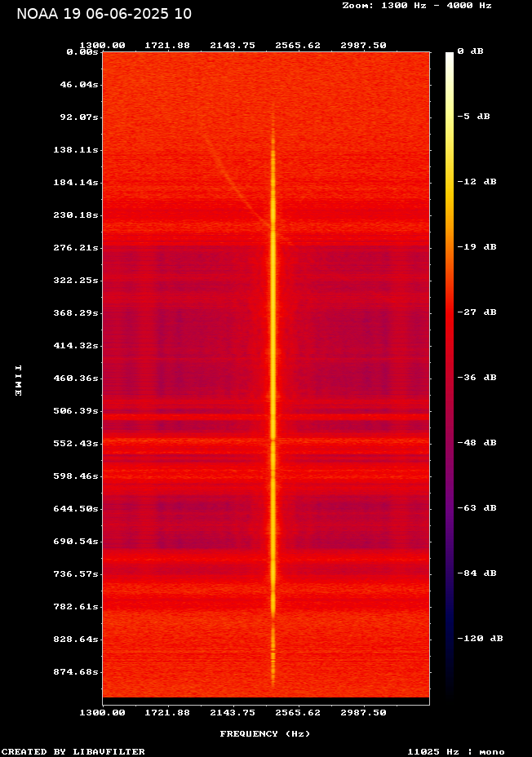The height and width of the screenshot is (757, 532).
Task: Click the time label 644.50s
Action: coord(76,509)
